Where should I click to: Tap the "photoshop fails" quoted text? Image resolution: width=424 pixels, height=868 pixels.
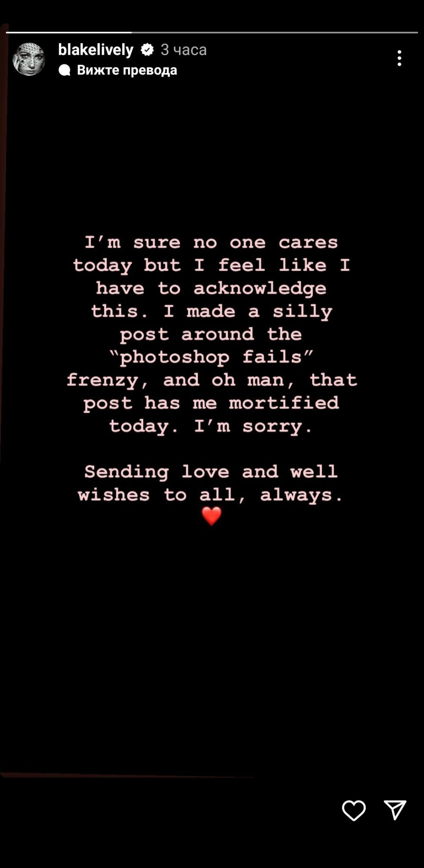pos(211,357)
